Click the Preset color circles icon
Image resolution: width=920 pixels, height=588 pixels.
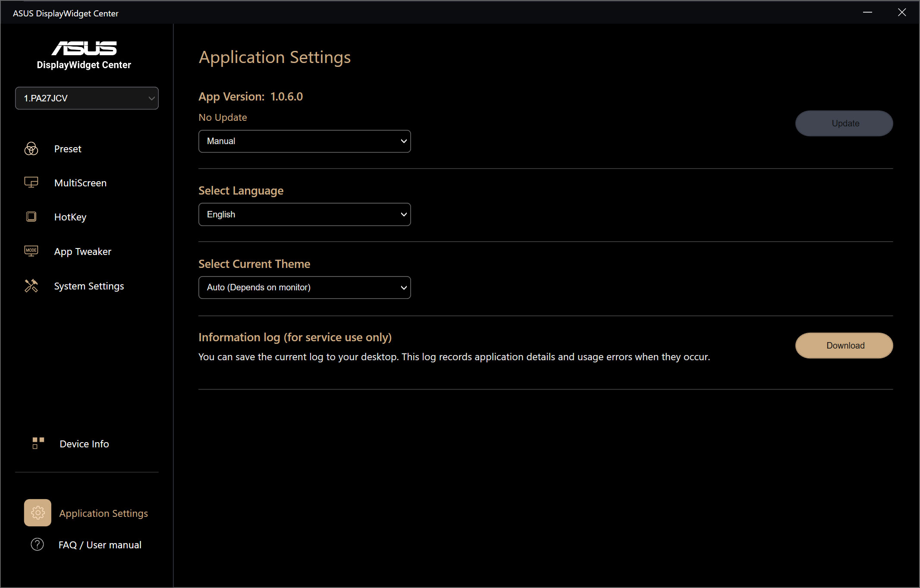tap(31, 149)
